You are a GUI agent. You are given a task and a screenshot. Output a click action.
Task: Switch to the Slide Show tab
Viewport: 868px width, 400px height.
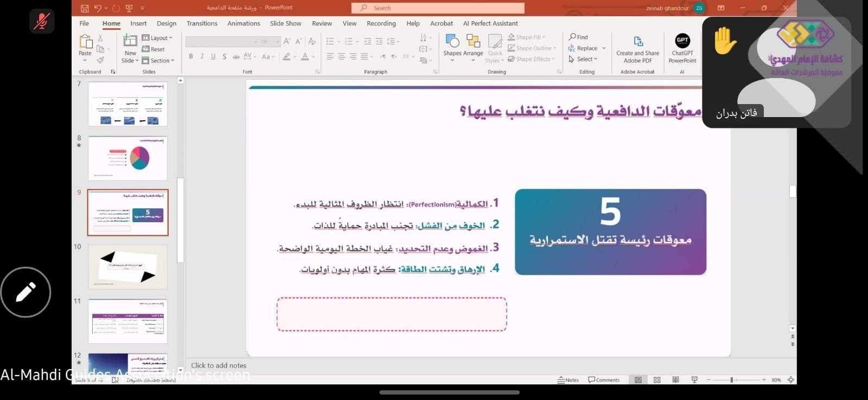point(285,23)
